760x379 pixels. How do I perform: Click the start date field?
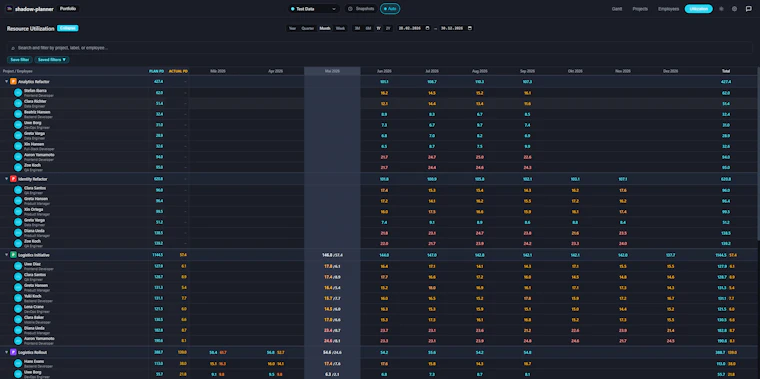click(414, 28)
